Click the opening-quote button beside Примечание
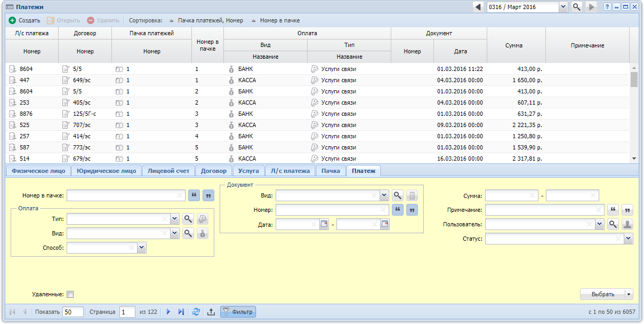This screenshot has width=644, height=324. point(613,210)
